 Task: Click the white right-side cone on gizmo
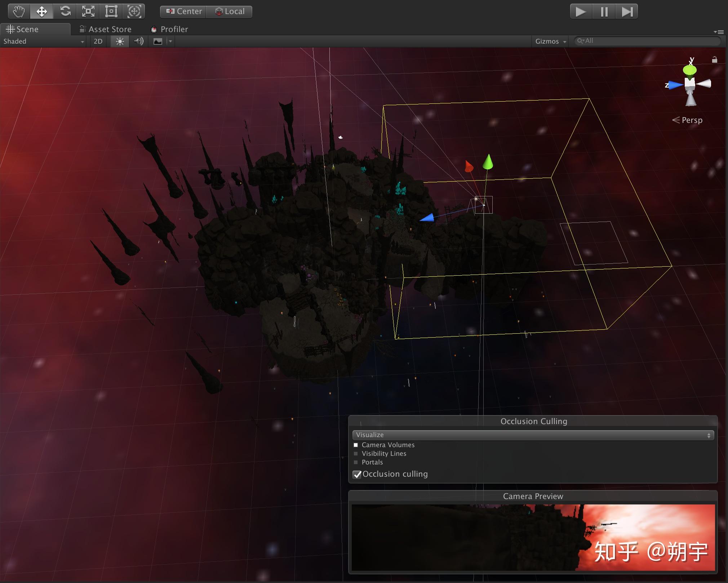click(704, 84)
